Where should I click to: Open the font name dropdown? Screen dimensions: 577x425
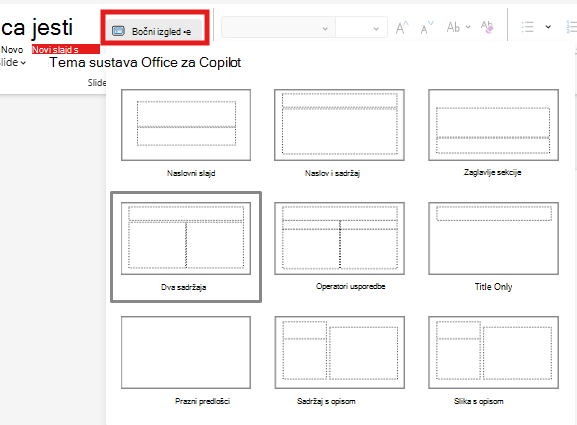point(278,27)
